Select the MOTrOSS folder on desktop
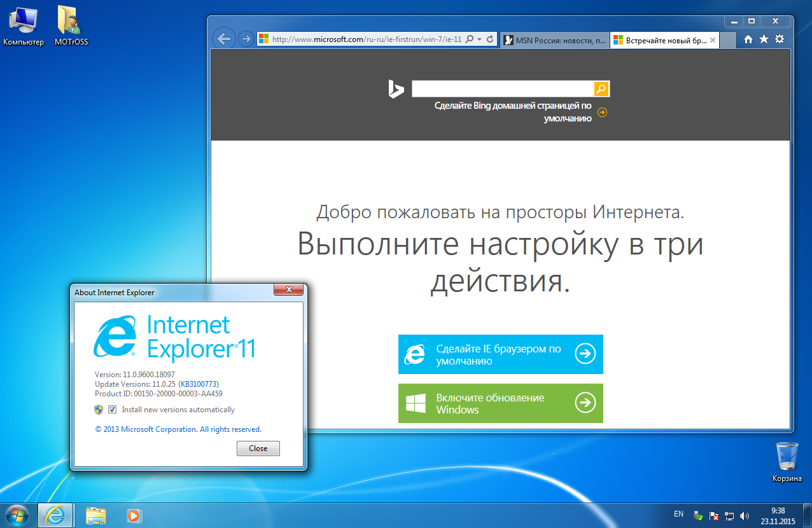 click(x=71, y=25)
